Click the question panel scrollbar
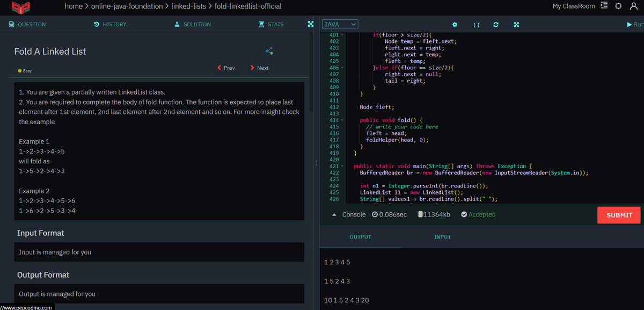 tap(311, 73)
